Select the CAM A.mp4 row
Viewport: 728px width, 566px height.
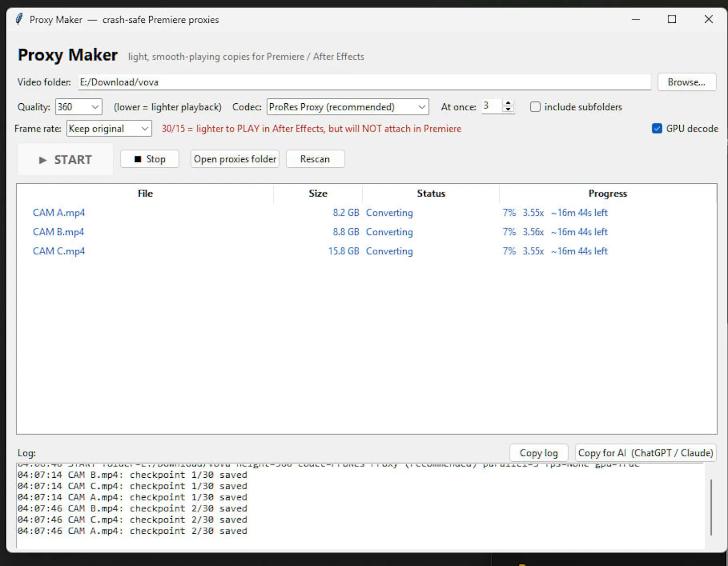click(367, 212)
